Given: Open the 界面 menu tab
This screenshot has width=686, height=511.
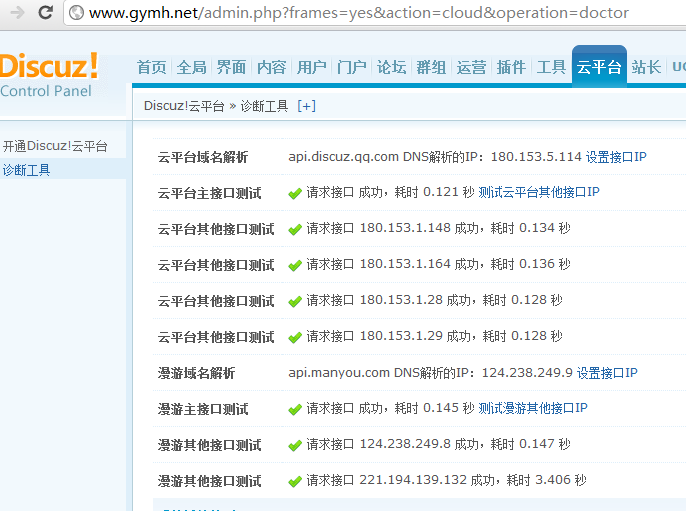Looking at the screenshot, I should click(231, 67).
